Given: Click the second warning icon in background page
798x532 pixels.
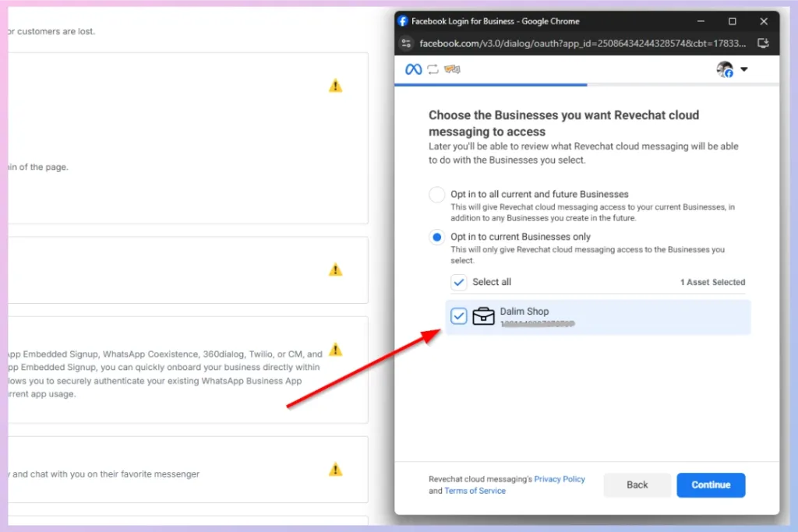Looking at the screenshot, I should point(335,270).
